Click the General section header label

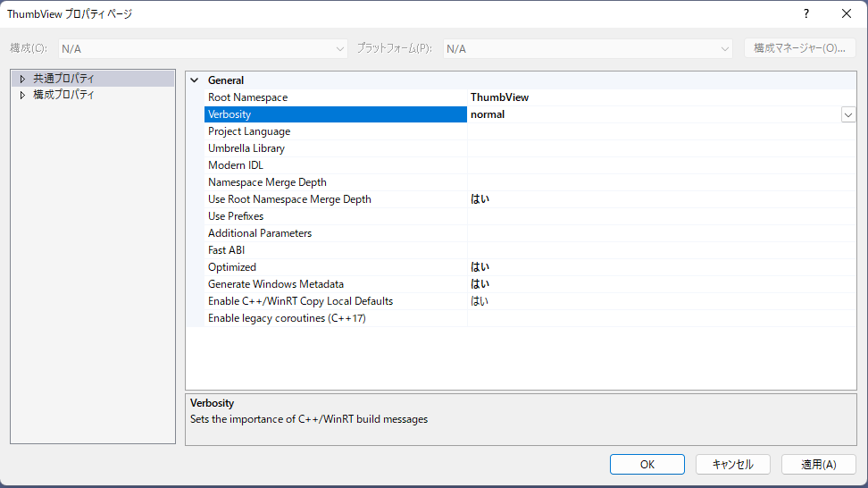coord(226,80)
